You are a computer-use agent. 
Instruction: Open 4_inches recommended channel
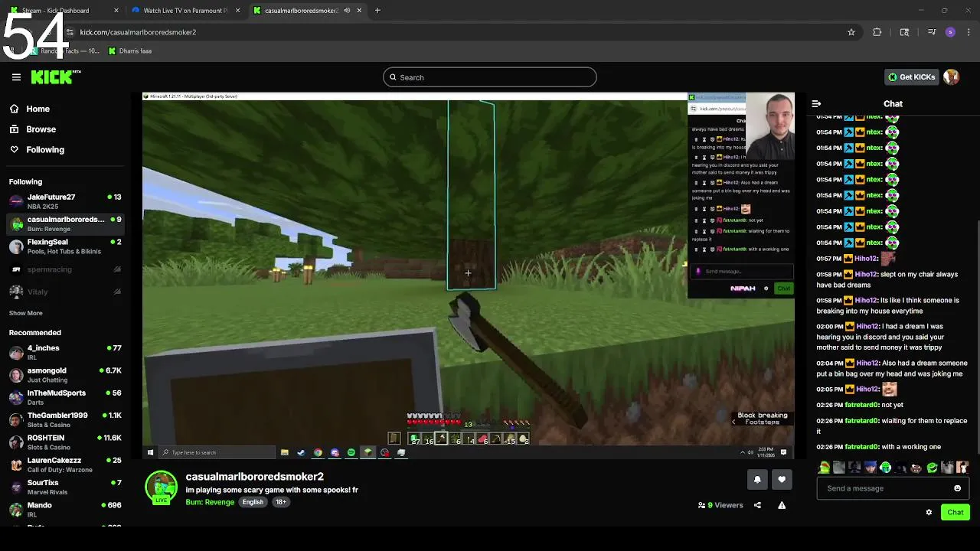pos(65,353)
